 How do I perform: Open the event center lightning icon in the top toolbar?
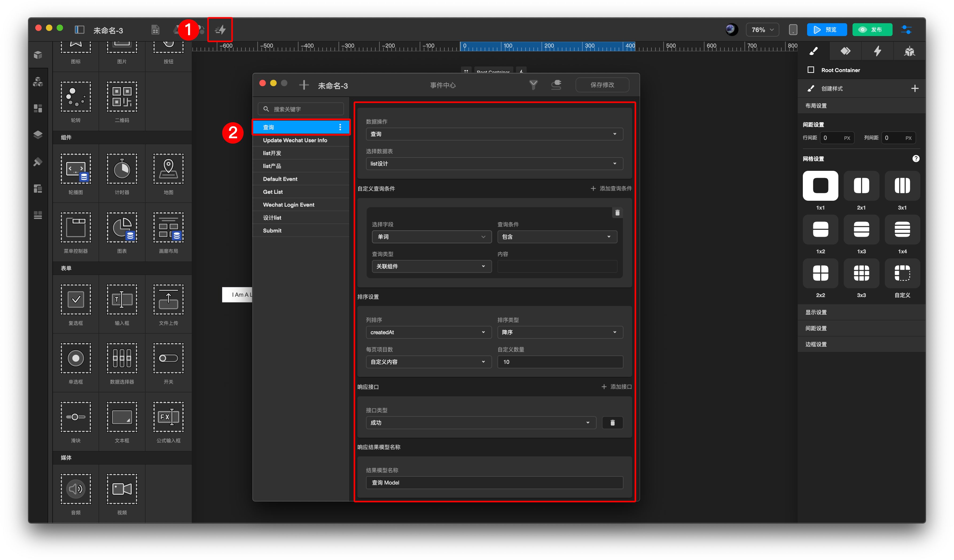click(x=220, y=30)
